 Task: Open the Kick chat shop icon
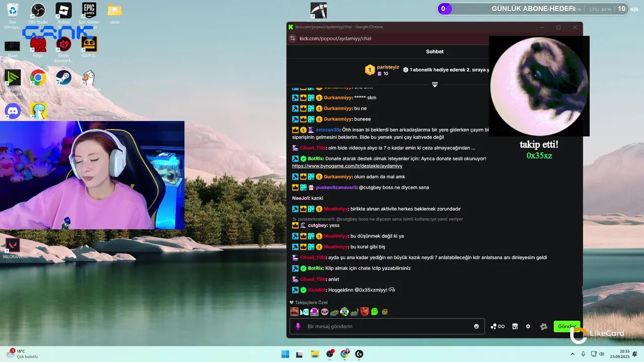[x=515, y=326]
